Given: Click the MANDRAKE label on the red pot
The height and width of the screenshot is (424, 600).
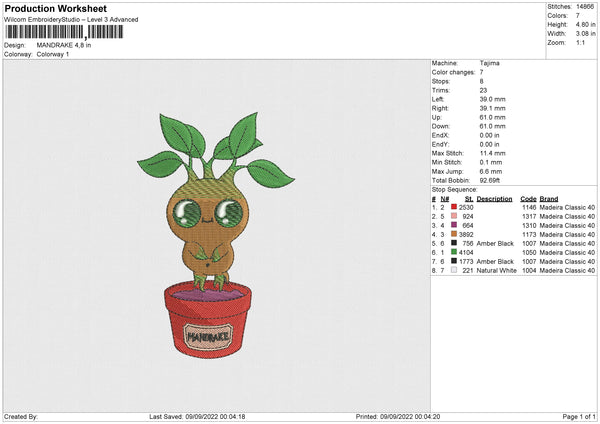Looking at the screenshot, I should pyautogui.click(x=208, y=337).
